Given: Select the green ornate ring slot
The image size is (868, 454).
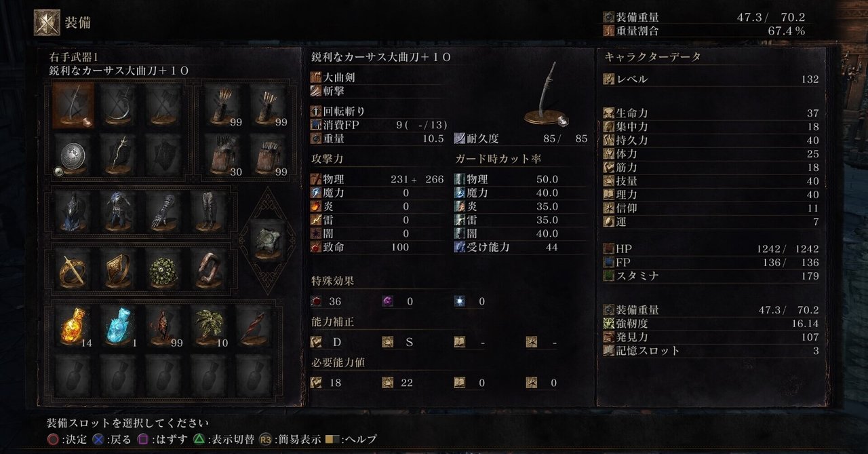Looking at the screenshot, I should (163, 270).
